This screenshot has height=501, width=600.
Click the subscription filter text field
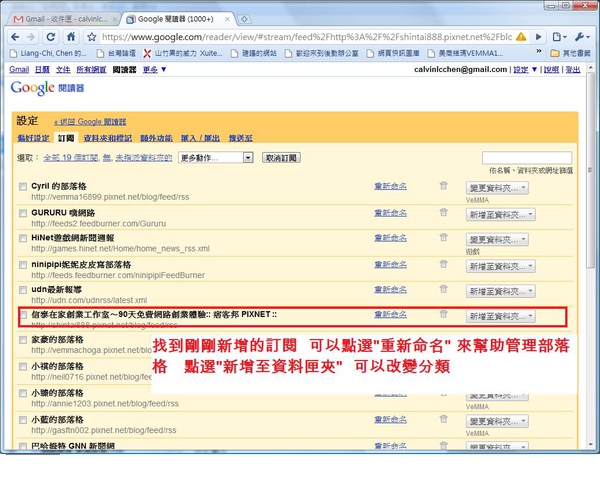526,158
